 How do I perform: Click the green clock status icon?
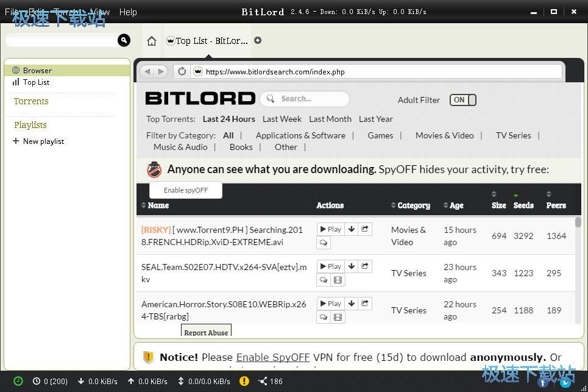pyautogui.click(x=18, y=381)
